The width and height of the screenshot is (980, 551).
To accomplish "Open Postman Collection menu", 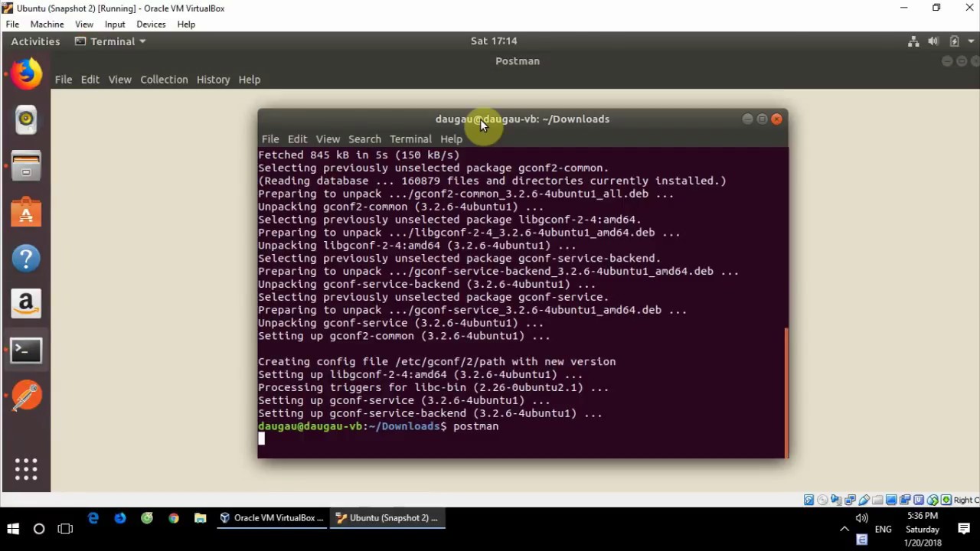I will point(164,80).
